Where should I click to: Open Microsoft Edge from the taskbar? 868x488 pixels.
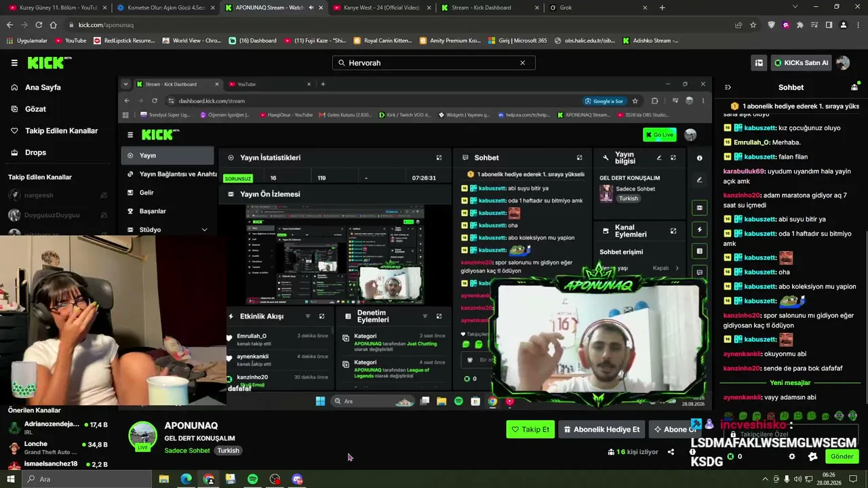coord(186,479)
